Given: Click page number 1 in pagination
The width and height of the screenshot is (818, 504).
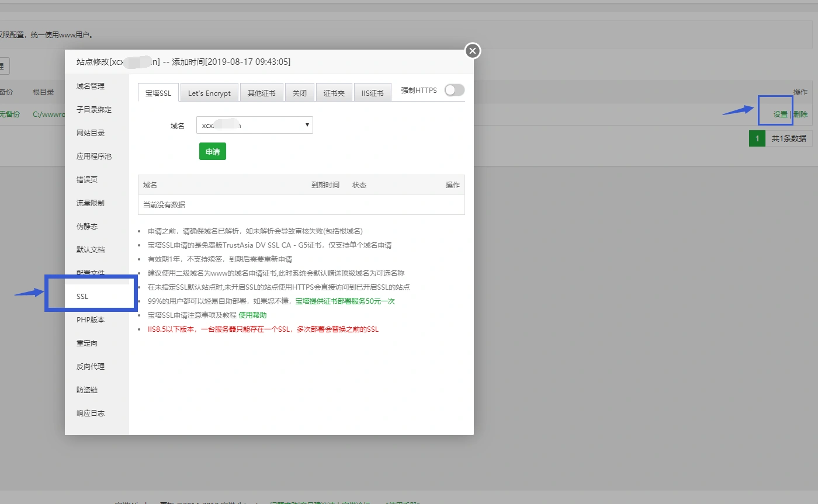Looking at the screenshot, I should (757, 138).
